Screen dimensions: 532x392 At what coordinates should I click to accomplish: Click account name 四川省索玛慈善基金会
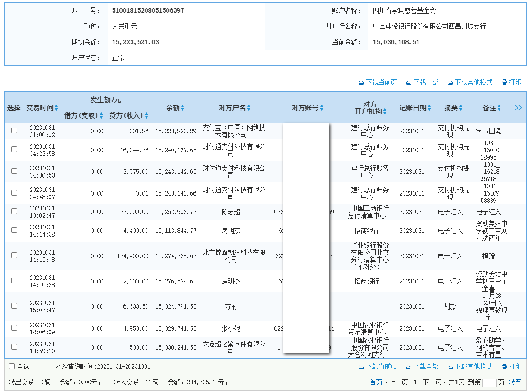[x=404, y=10]
